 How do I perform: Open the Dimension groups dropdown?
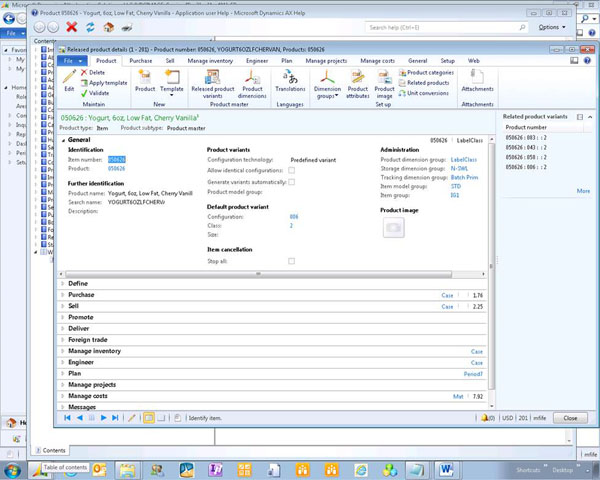pyautogui.click(x=327, y=84)
